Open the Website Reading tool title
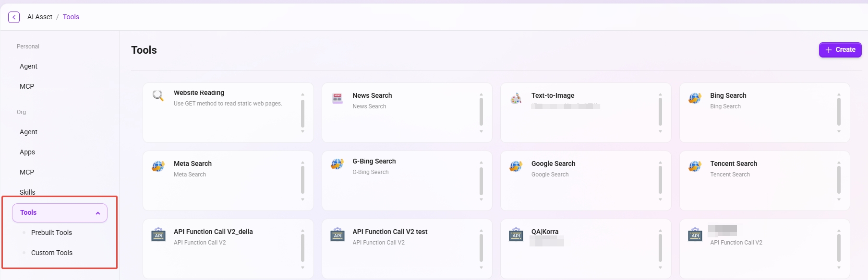Screen dimensions: 868x280 (x=199, y=93)
